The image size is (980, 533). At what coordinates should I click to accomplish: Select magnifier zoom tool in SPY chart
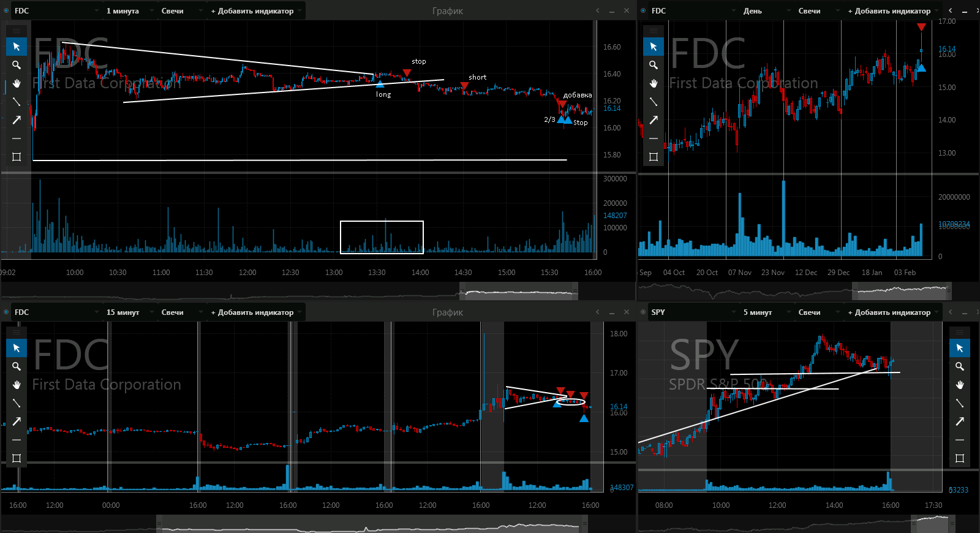960,366
